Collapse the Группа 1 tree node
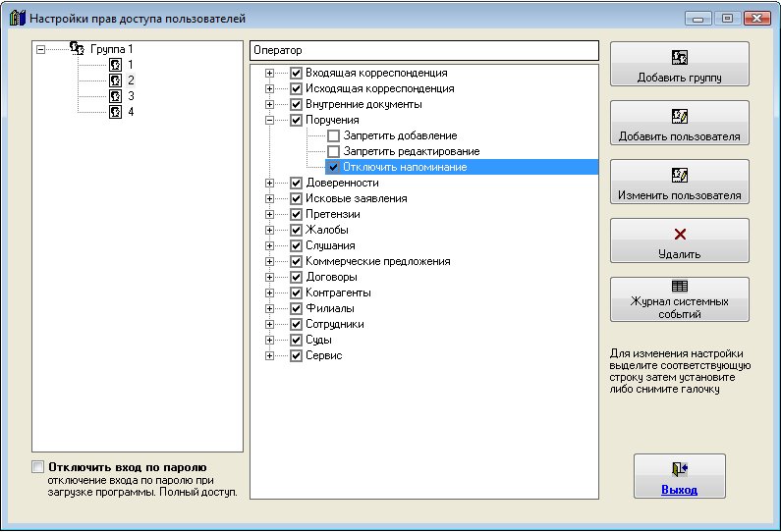The image size is (781, 532). click(41, 49)
